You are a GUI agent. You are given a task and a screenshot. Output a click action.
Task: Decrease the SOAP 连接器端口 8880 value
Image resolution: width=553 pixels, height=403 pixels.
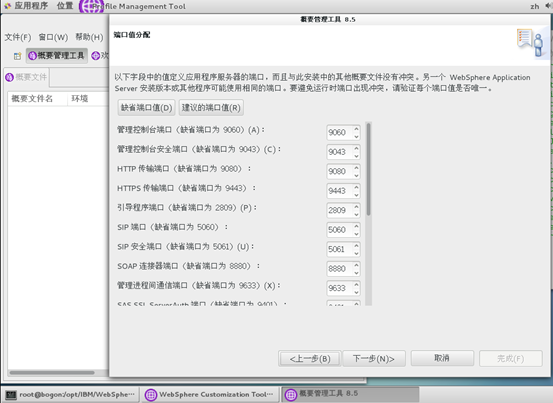pos(356,273)
